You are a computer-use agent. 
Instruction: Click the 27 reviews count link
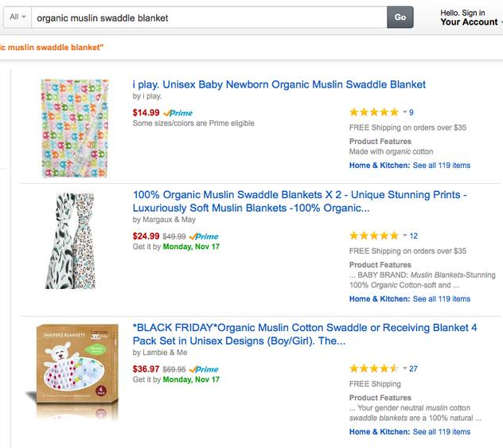point(413,368)
